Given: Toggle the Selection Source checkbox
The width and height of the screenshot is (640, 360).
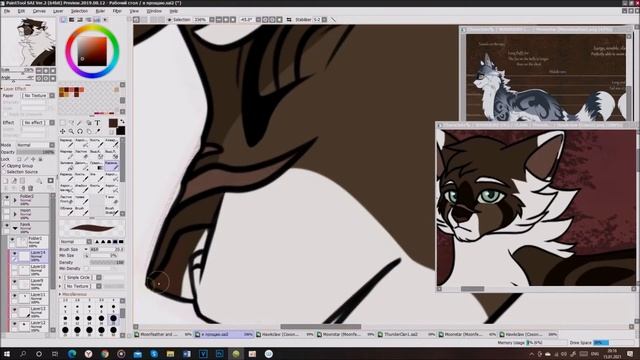Looking at the screenshot, I should coord(4,172).
